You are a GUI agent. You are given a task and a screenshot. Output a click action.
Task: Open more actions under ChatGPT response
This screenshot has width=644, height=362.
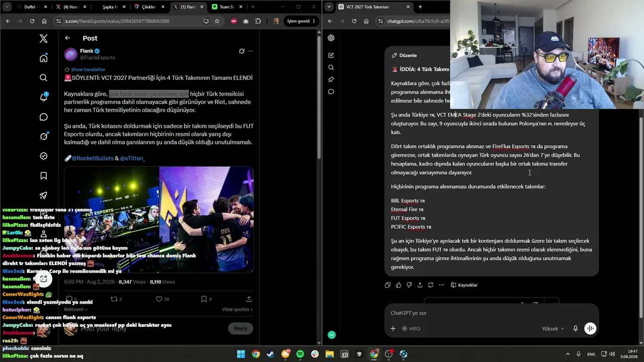coord(441,285)
